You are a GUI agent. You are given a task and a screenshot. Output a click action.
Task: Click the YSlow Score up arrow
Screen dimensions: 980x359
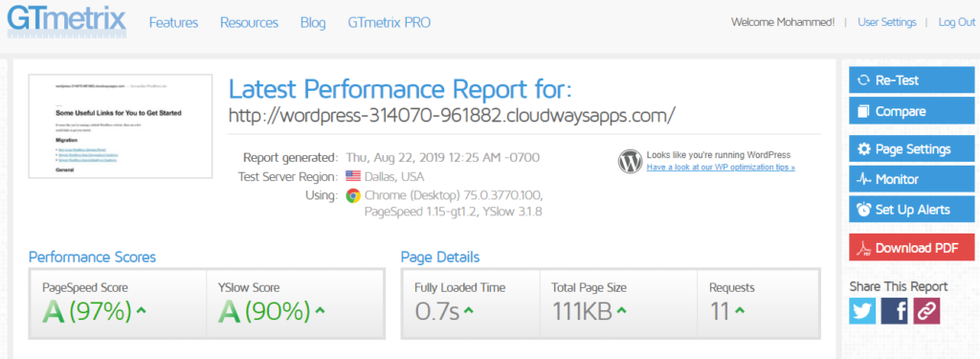pos(320,310)
